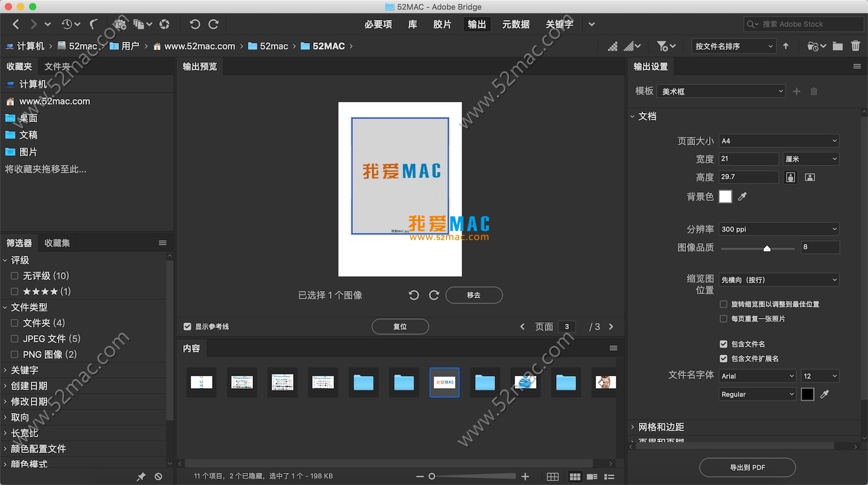This screenshot has height=485, width=868.
Task: Pick background color with eyedropper
Action: click(743, 197)
